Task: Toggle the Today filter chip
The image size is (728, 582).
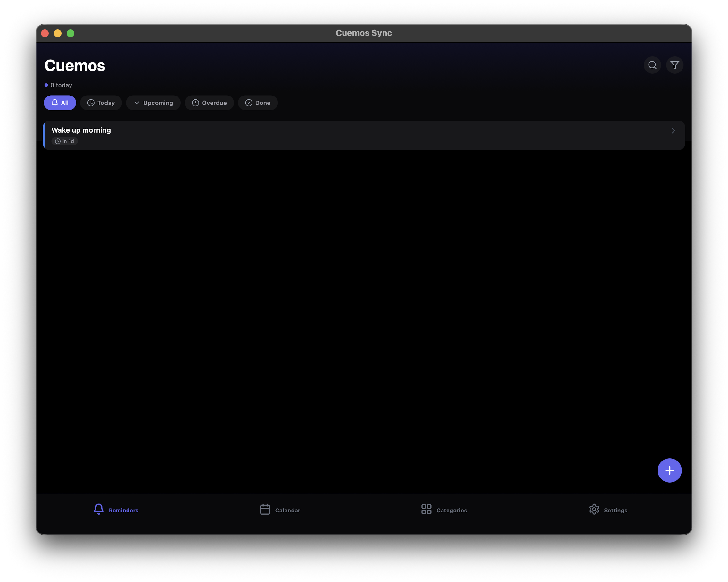Action: [x=101, y=103]
